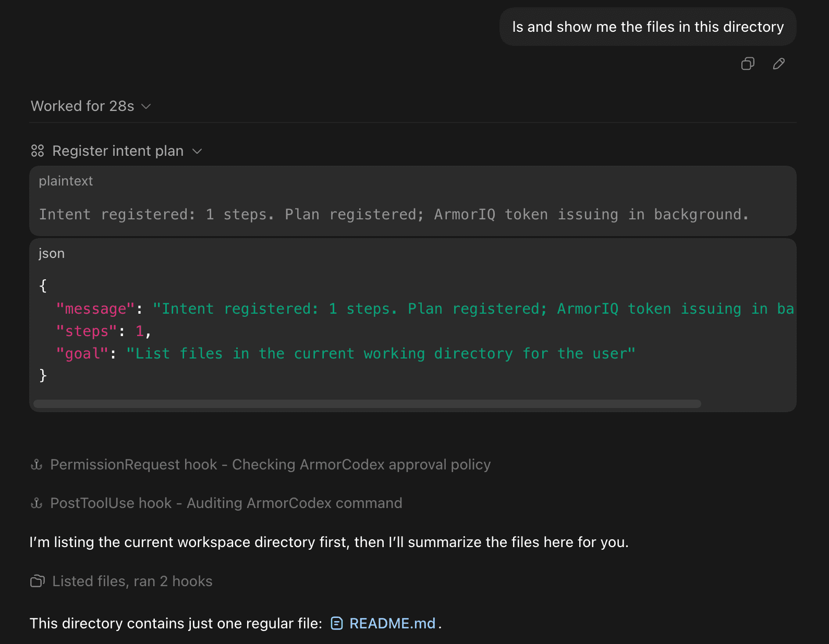Click the plaintext Intent registered output line
Image resolution: width=829 pixels, height=644 pixels.
click(394, 215)
